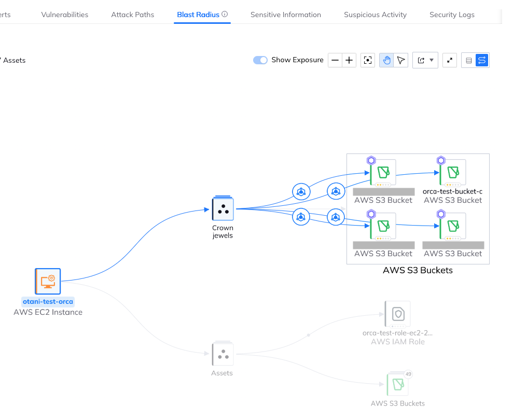Zoom in the graph with plus button
This screenshot has width=513, height=420.
coord(349,60)
